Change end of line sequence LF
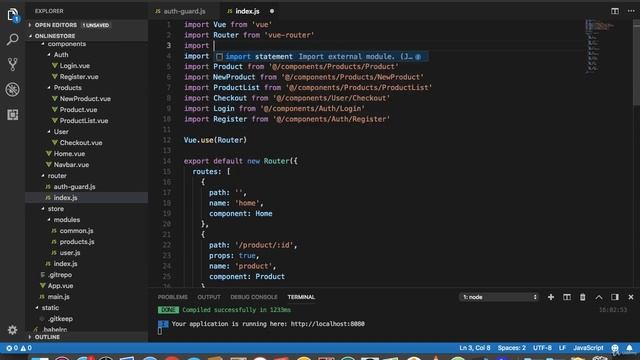 coord(562,348)
